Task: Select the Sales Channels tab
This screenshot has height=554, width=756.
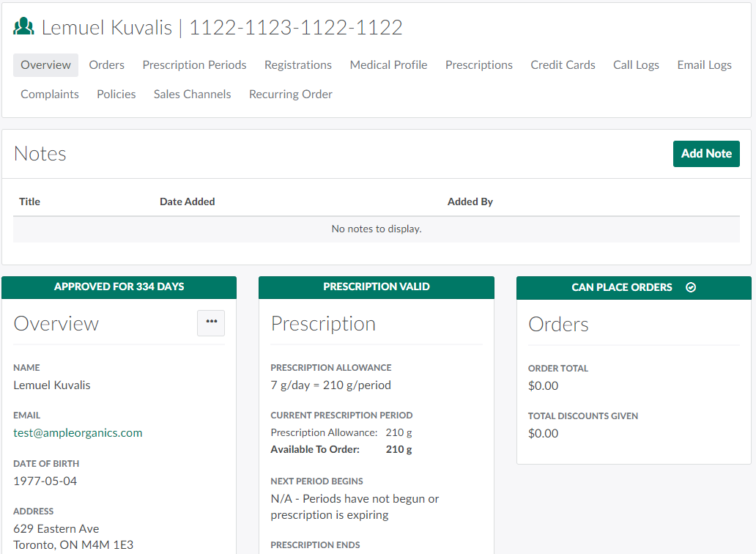Action: [x=192, y=95]
